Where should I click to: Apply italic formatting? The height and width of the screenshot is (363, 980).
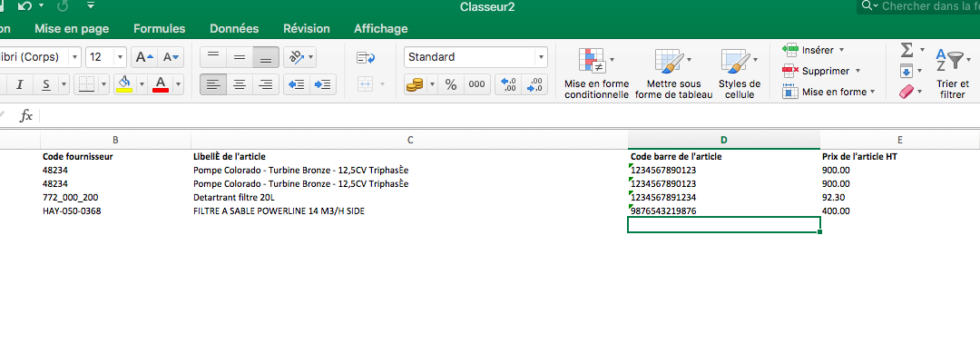(19, 84)
